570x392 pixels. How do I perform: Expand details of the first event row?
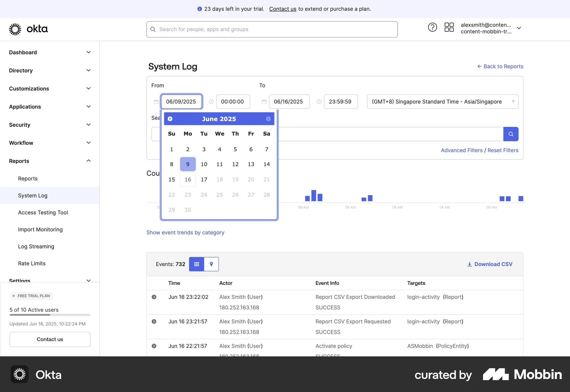pos(154,297)
